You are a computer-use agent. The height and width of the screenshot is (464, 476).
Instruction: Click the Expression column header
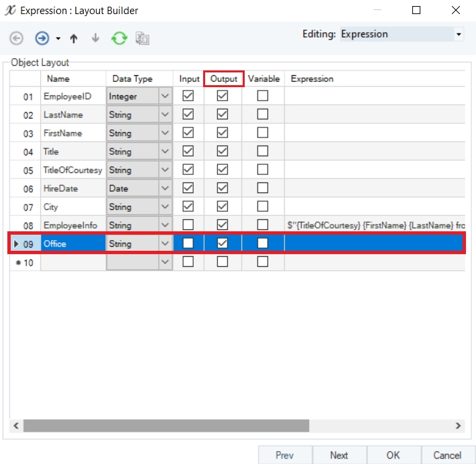pyautogui.click(x=312, y=79)
